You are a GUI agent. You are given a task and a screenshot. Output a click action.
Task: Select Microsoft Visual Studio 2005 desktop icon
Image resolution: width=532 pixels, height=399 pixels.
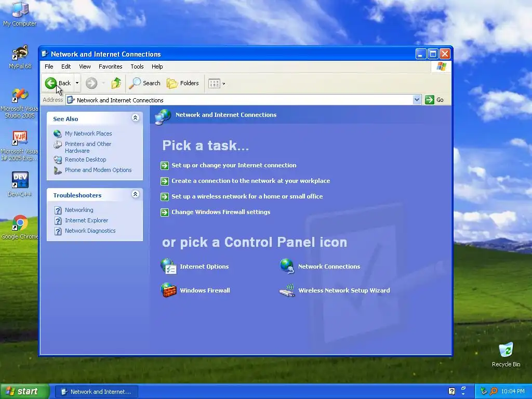19,103
